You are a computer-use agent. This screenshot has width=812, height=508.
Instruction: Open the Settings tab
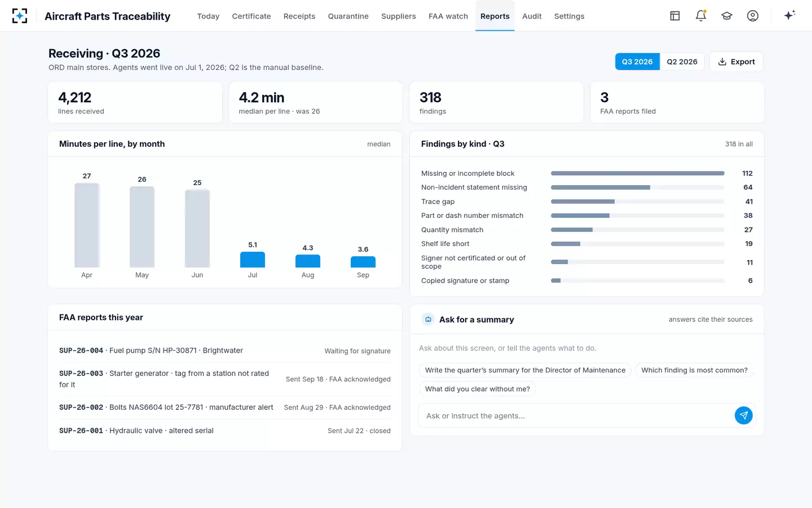tap(570, 16)
